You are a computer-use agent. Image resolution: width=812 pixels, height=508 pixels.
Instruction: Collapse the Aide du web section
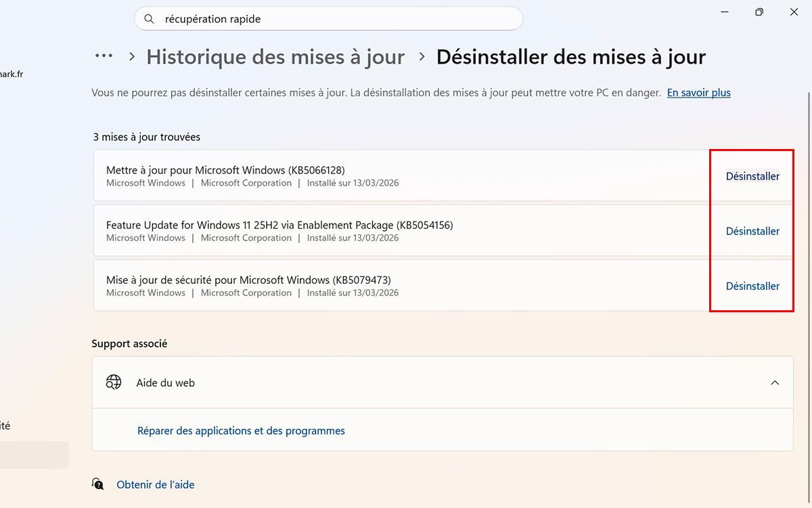(775, 382)
